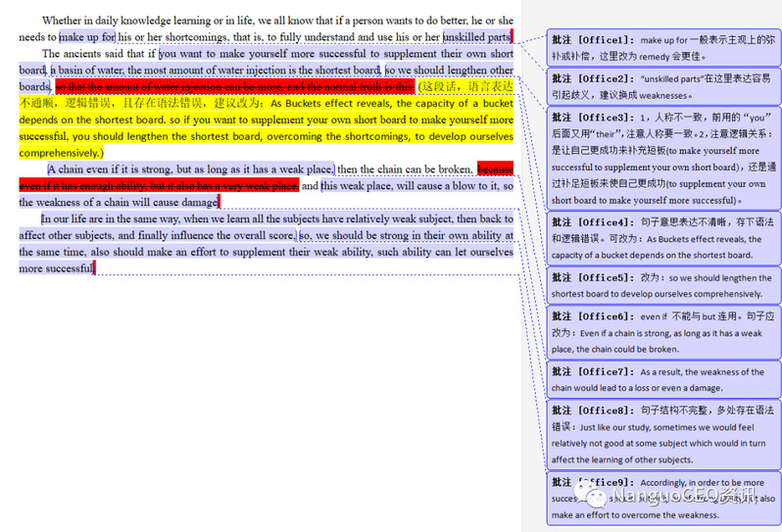The height and width of the screenshot is (532, 782).
Task: Click text "The ancients said that if"
Action: click(99, 54)
